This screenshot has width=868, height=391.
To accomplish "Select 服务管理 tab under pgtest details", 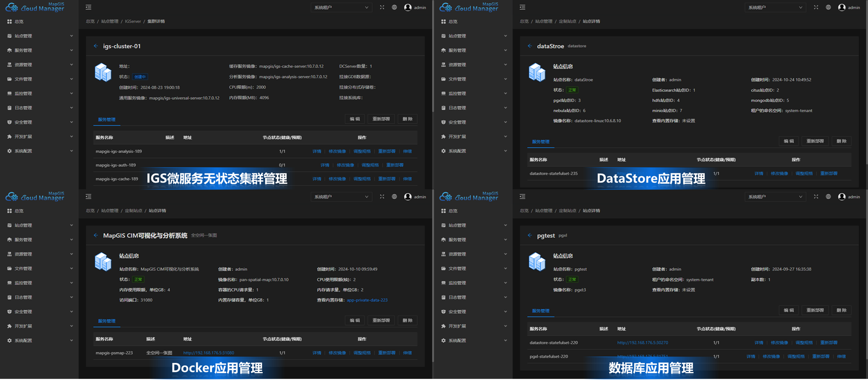I will pyautogui.click(x=541, y=311).
